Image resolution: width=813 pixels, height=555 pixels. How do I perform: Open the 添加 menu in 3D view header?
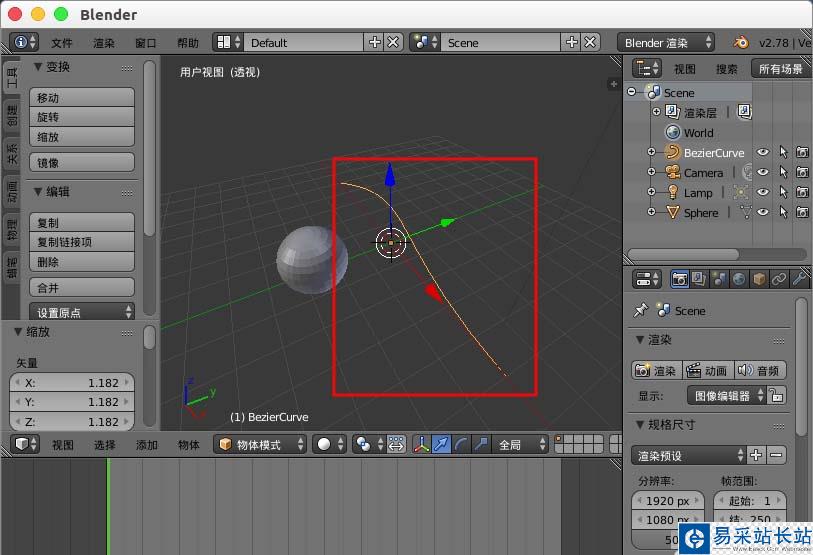point(147,445)
